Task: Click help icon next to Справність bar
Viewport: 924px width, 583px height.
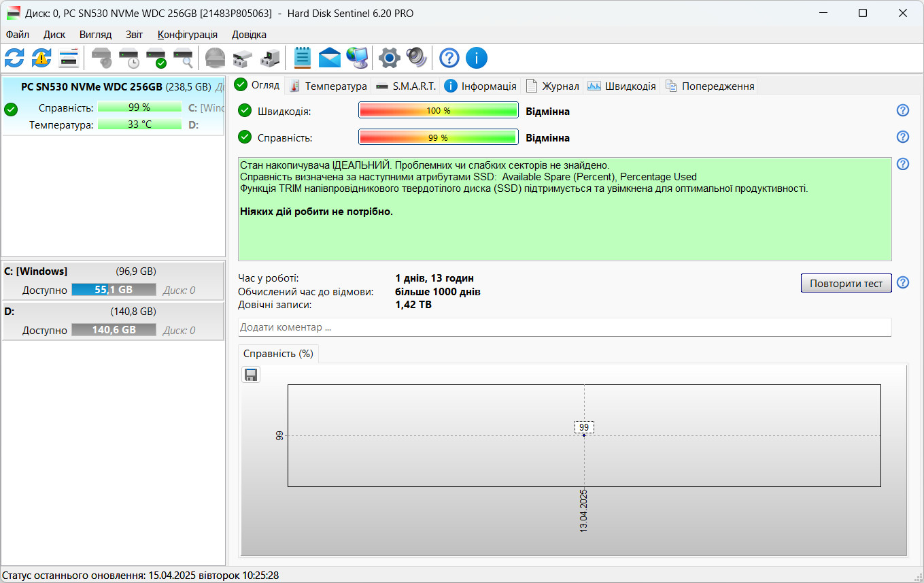Action: (x=903, y=137)
